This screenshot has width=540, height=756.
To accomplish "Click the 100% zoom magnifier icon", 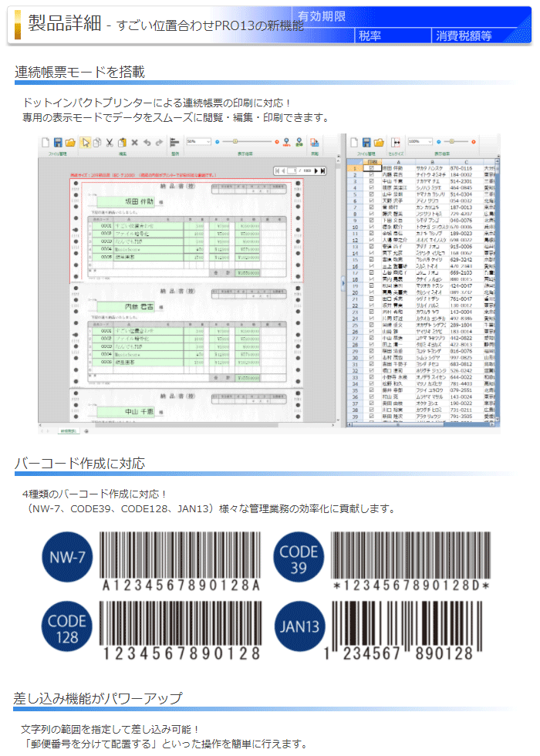I will [286, 142].
